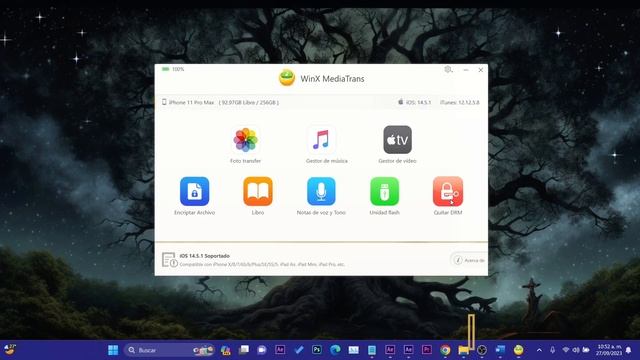Click the 100% battery indicator

(173, 69)
